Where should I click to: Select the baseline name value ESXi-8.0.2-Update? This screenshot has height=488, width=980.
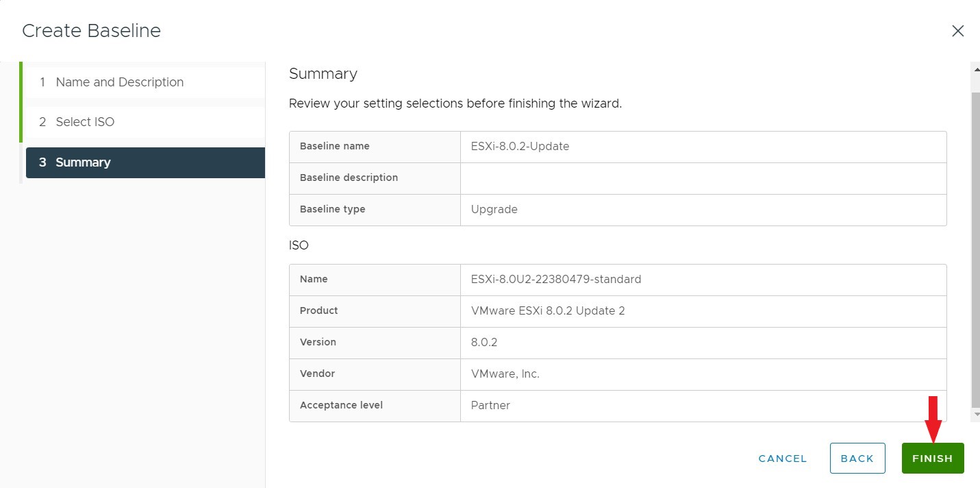[x=520, y=146]
